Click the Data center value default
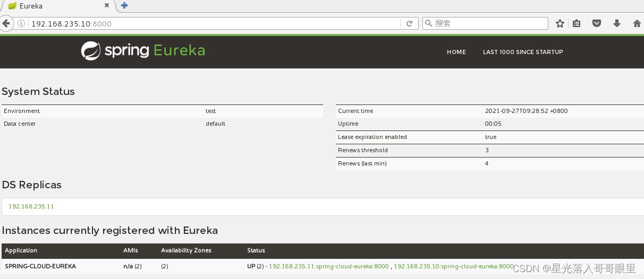The image size is (644, 279). pos(216,124)
